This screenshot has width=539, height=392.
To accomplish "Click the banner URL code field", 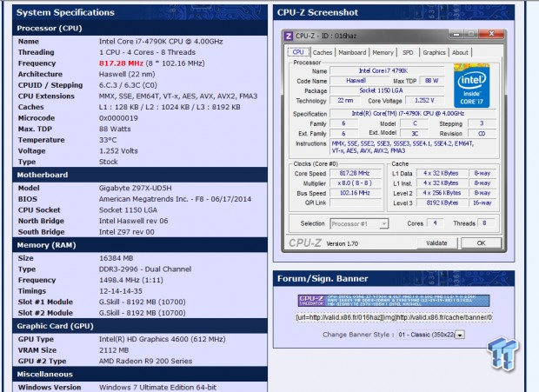I will pos(394,317).
